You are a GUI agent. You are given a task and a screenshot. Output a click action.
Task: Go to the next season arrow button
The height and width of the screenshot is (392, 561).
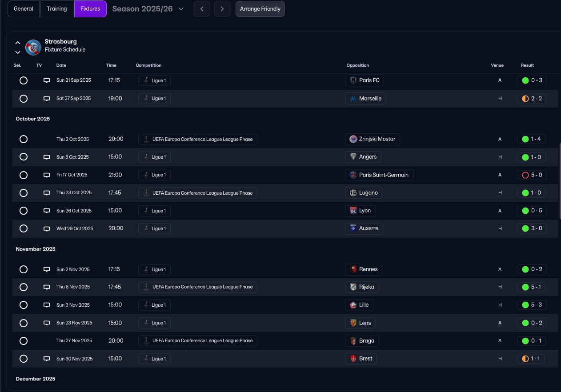click(222, 9)
